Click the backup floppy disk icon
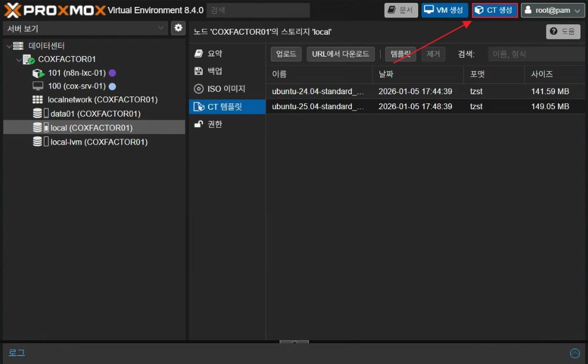The height and width of the screenshot is (364, 588). [x=198, y=71]
